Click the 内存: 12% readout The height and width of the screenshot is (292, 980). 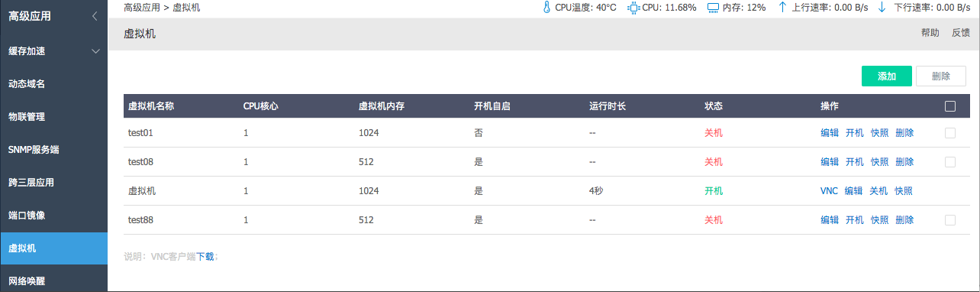[745, 8]
